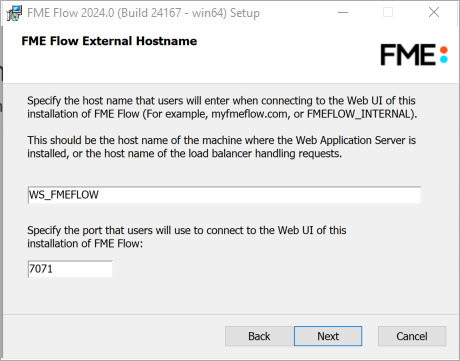Click the Web Application Server phrase
Image resolution: width=460 pixels, height=361 pixels.
coord(350,140)
